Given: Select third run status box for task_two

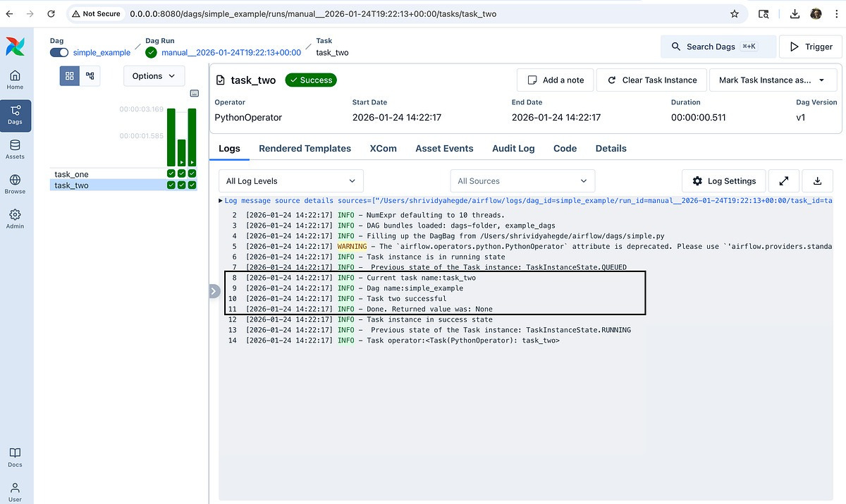Looking at the screenshot, I should tap(192, 185).
